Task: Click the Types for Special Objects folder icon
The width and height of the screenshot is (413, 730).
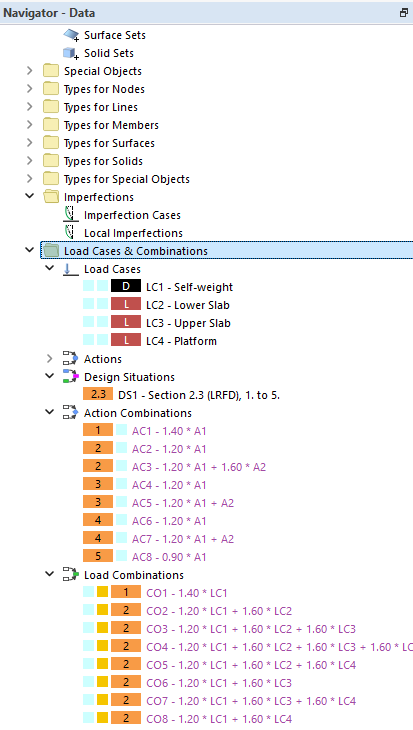Action: click(51, 179)
